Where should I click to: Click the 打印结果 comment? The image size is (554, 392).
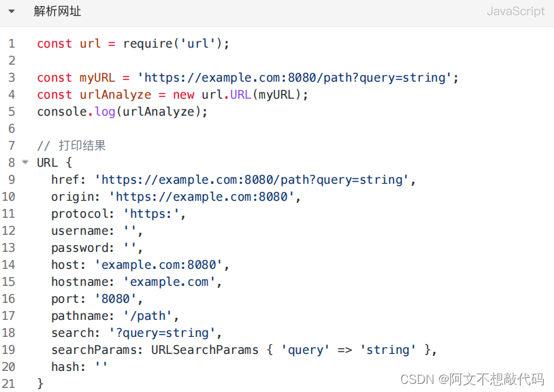pos(71,145)
